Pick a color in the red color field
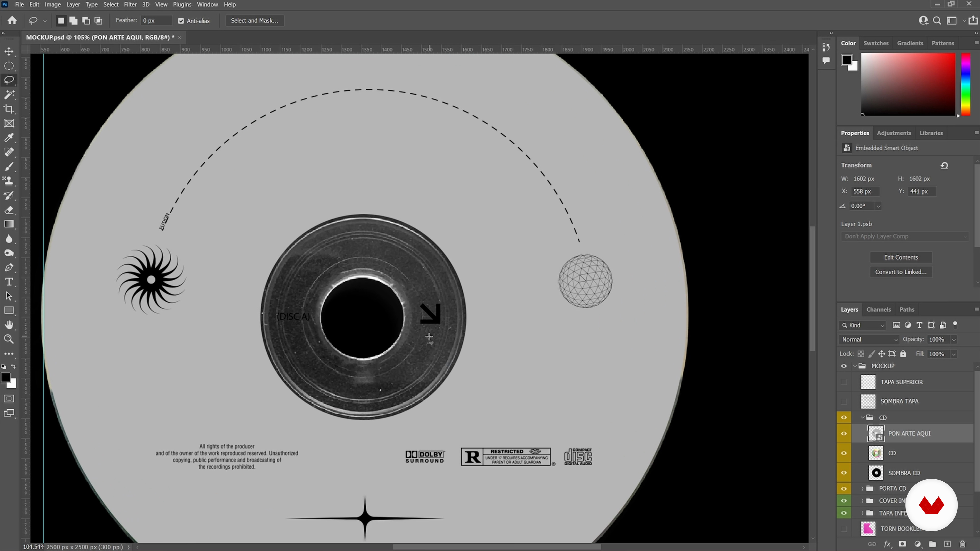This screenshot has width=980, height=551. click(x=908, y=84)
